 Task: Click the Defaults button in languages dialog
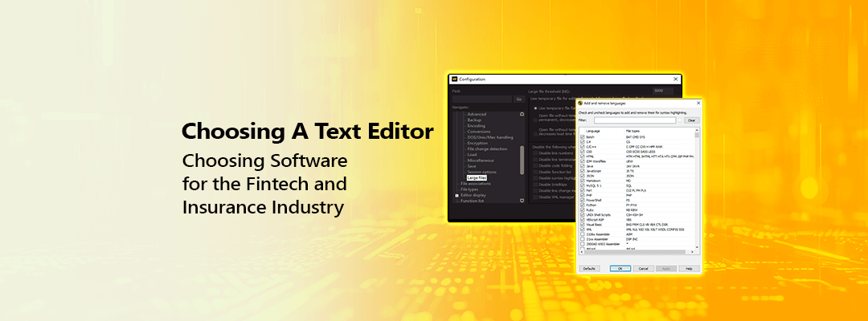click(590, 269)
